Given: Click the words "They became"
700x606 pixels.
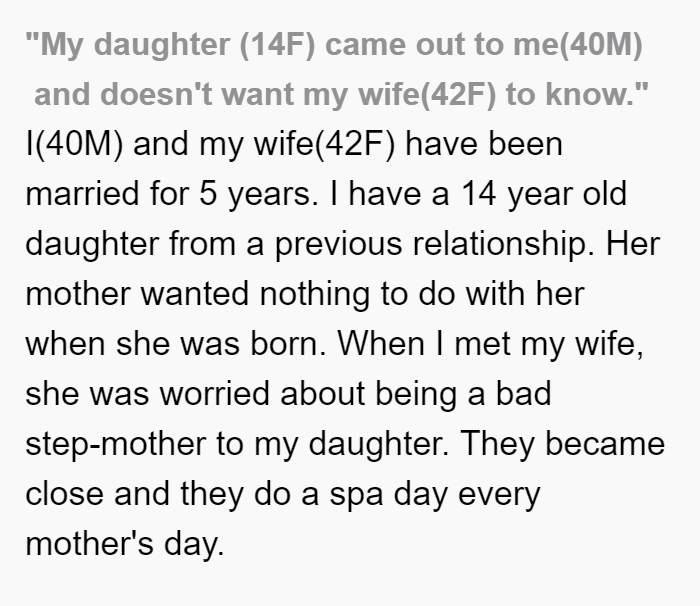Looking at the screenshot, I should (x=562, y=443).
